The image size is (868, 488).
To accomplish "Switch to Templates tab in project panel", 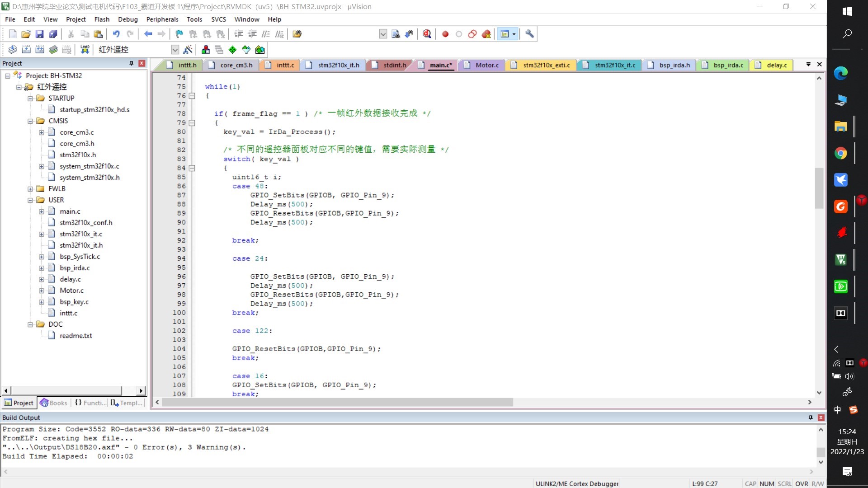I will click(127, 403).
